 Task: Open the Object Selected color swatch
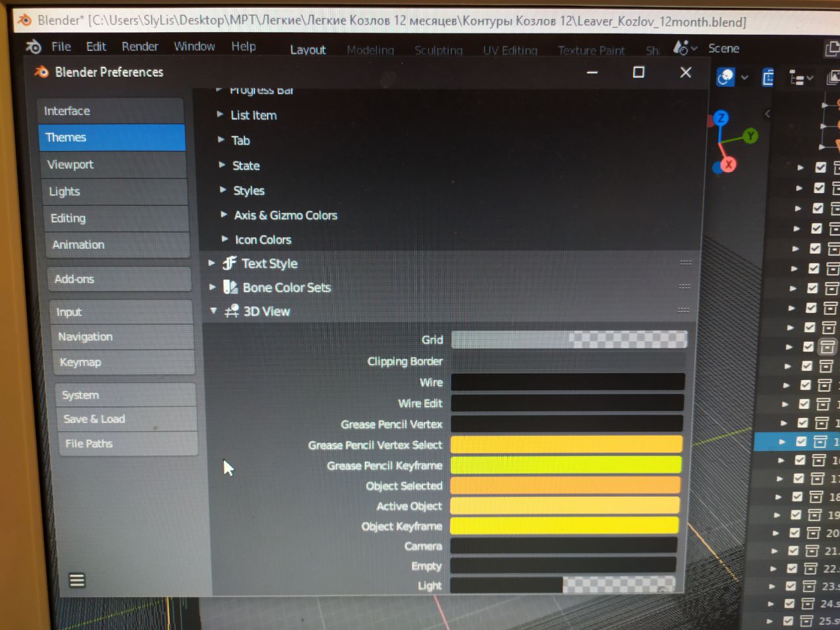pos(565,485)
